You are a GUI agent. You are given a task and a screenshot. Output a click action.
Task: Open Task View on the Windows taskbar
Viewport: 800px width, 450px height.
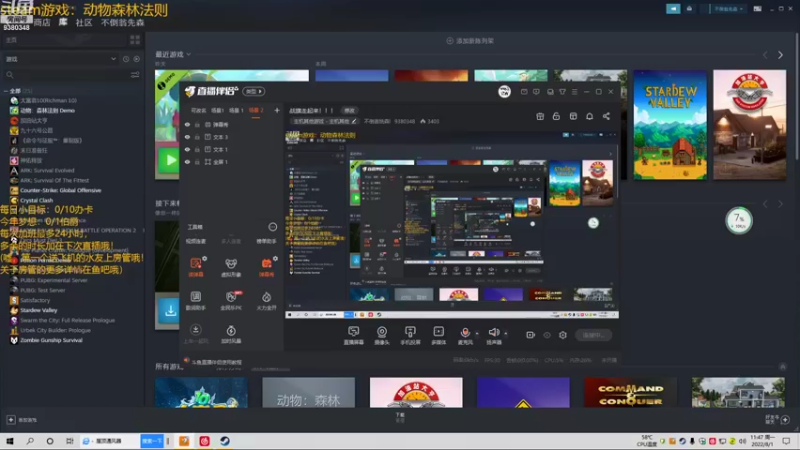(x=70, y=441)
